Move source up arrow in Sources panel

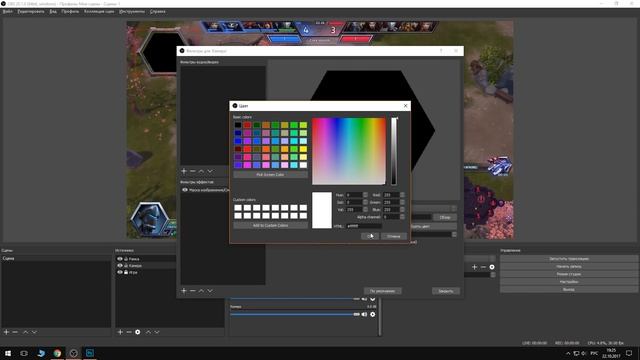point(148,332)
